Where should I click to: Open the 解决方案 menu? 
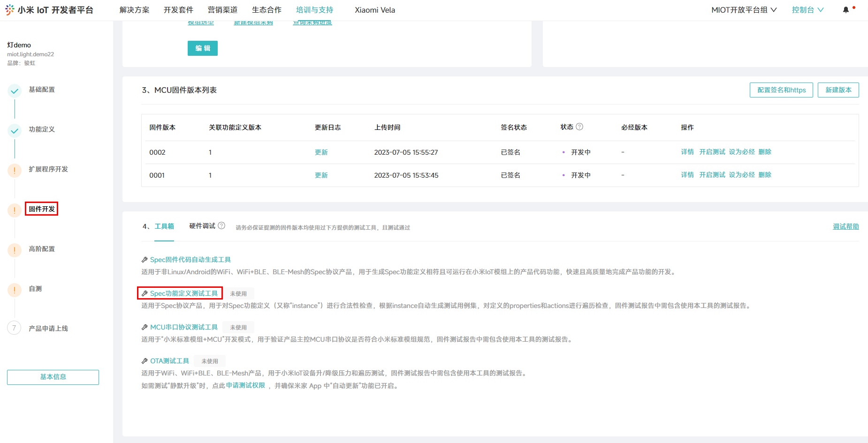pyautogui.click(x=134, y=10)
